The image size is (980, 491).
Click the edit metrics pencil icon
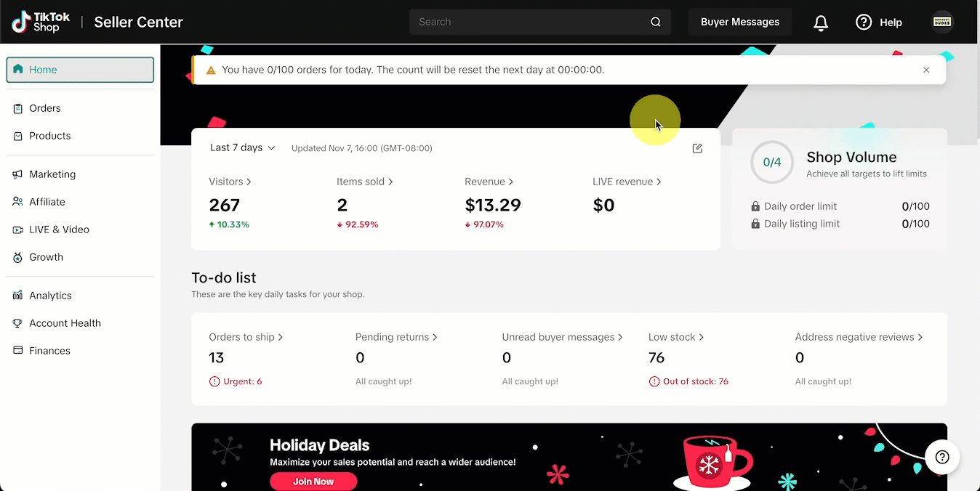click(x=697, y=148)
